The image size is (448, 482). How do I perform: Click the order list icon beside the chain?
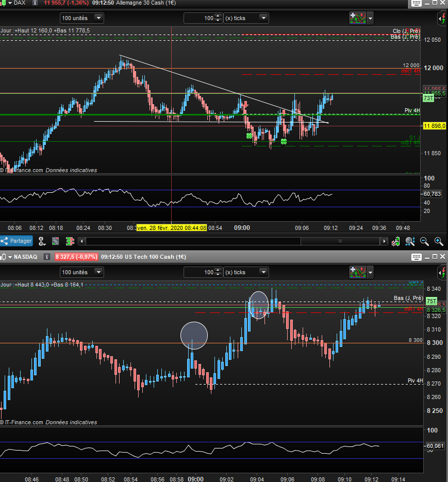(56, 241)
